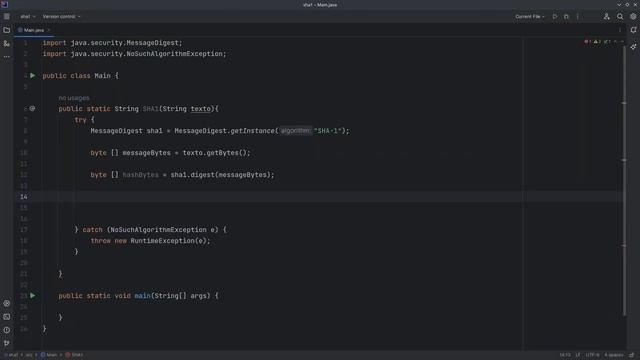Open the Structure tool window icon
Screen dimensions: 640x360
(x=7, y=43)
